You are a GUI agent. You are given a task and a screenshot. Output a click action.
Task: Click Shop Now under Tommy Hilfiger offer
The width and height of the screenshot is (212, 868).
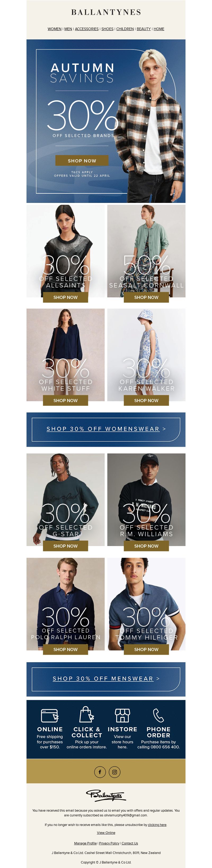click(146, 649)
